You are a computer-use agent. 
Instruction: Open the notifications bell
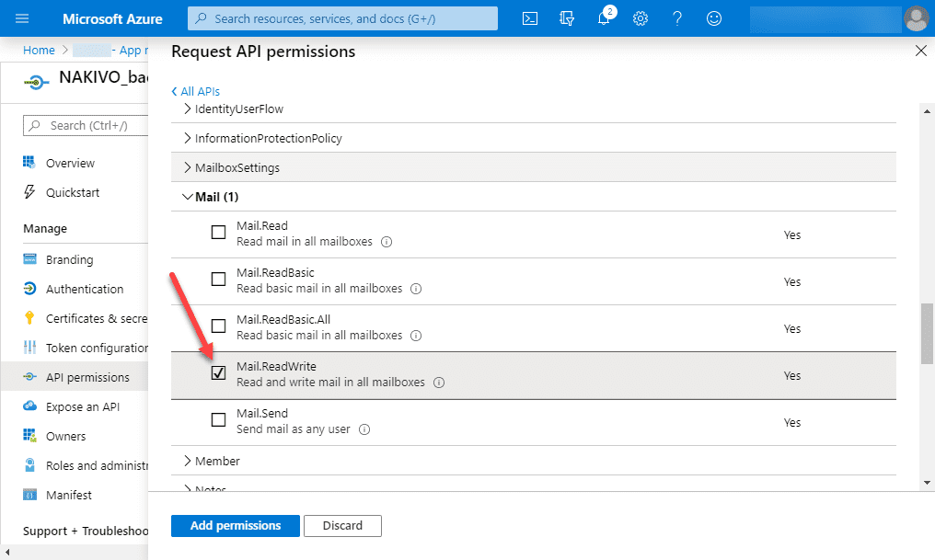(604, 18)
